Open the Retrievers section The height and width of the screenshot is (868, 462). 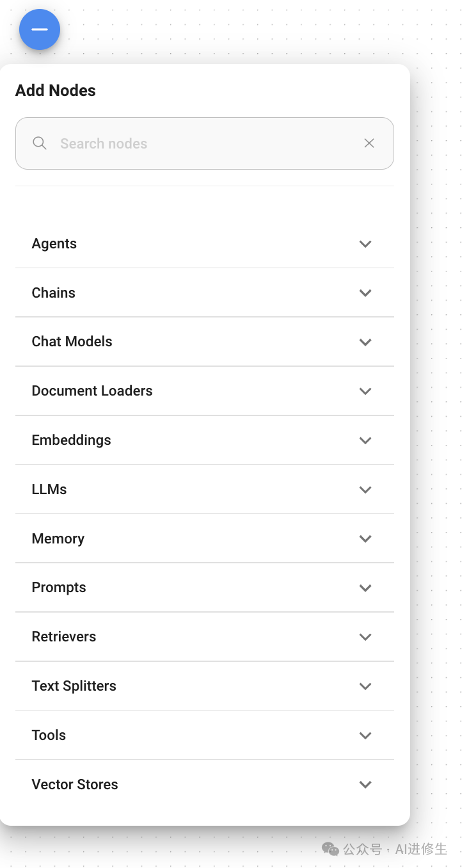[205, 637]
